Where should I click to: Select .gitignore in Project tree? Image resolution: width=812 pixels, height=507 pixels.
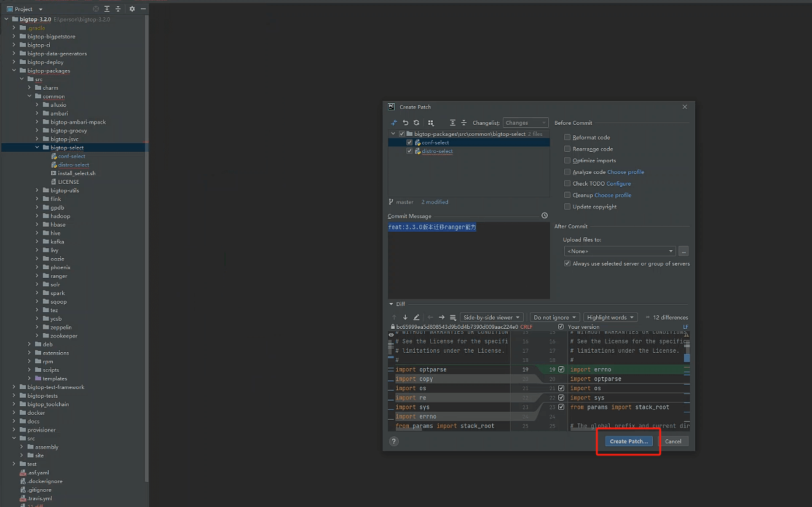[x=39, y=490]
